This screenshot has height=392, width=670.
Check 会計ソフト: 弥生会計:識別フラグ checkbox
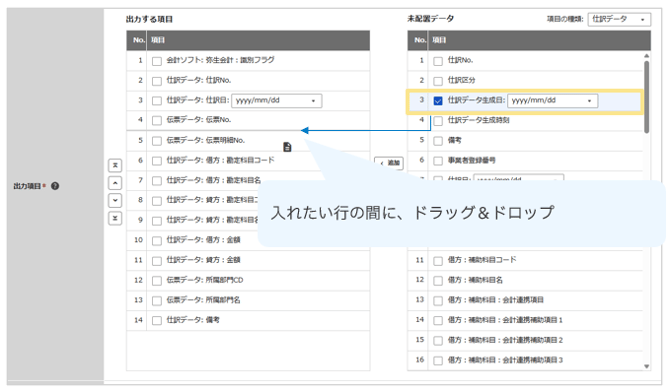(157, 61)
